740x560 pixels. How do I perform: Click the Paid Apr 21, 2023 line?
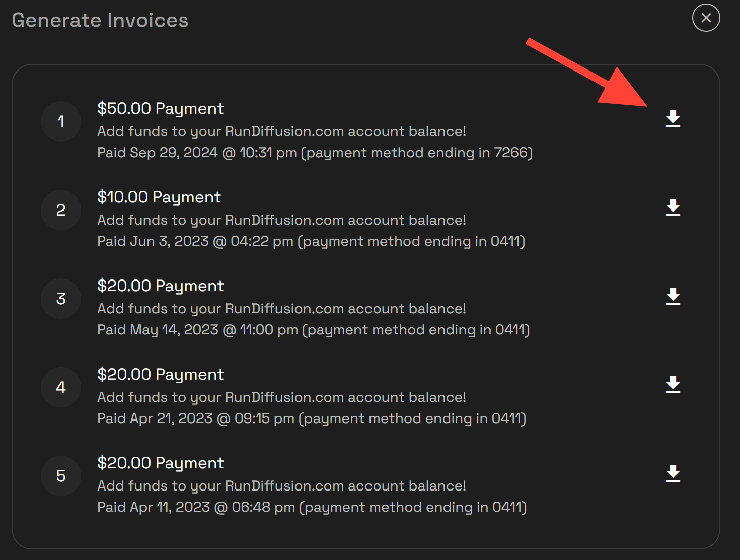(312, 418)
